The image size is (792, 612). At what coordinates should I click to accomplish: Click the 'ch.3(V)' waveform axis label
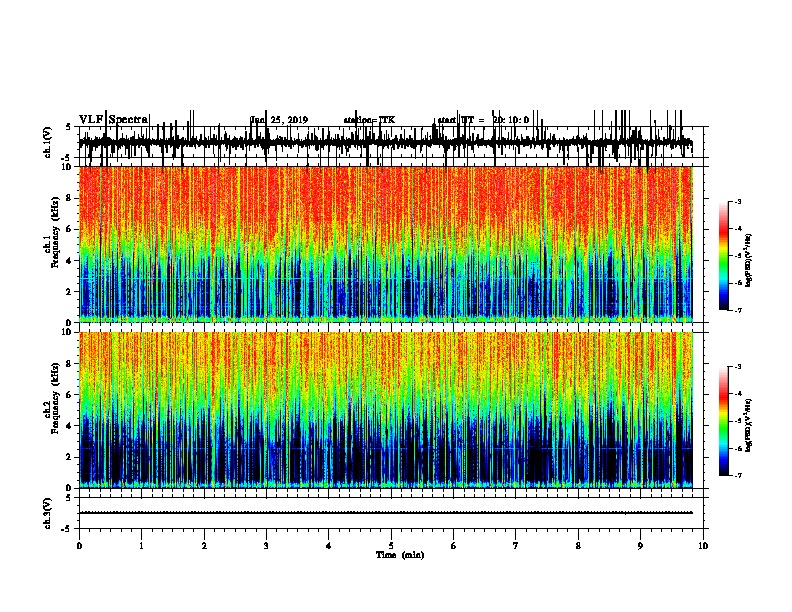coord(48,513)
